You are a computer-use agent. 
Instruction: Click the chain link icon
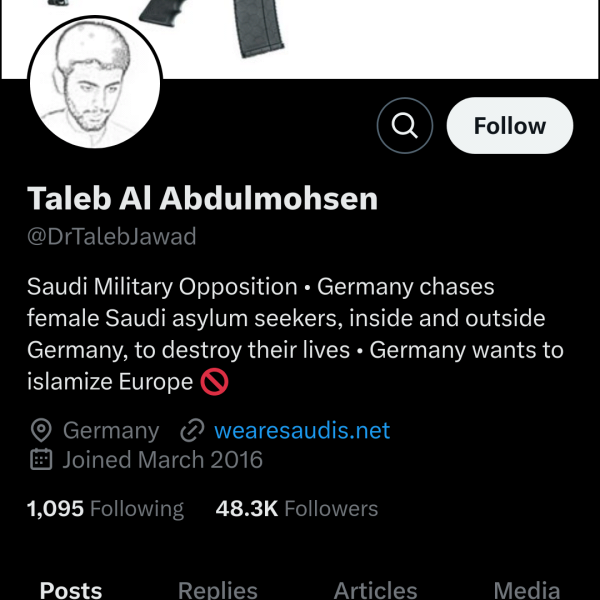[191, 431]
